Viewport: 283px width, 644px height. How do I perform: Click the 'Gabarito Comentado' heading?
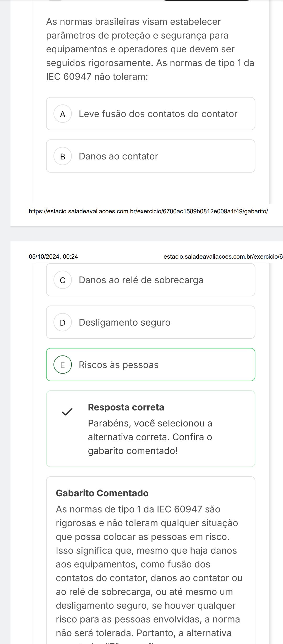[x=102, y=493]
